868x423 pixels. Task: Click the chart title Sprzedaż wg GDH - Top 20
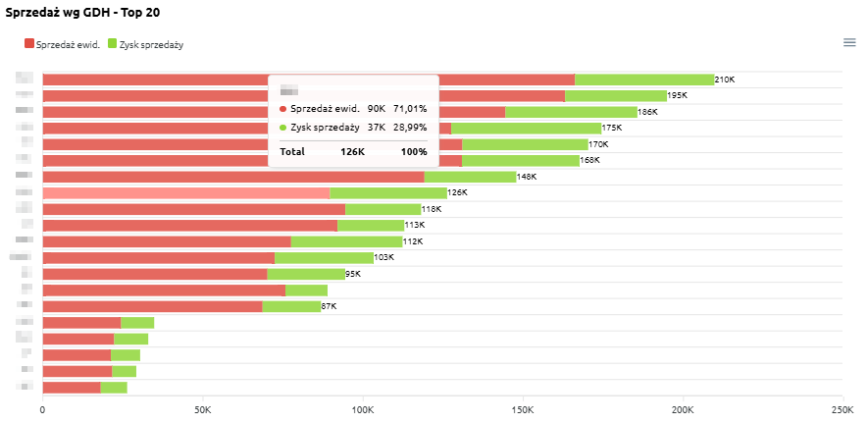click(x=82, y=11)
